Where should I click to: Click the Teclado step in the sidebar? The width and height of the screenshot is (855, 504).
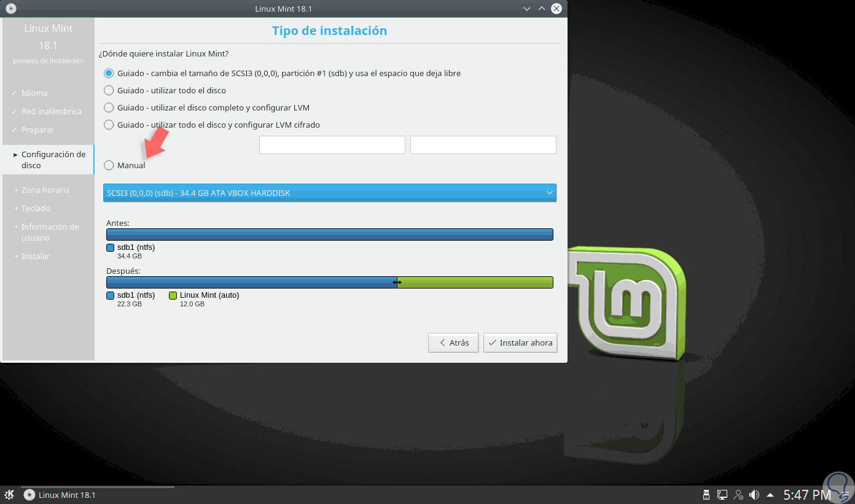[x=36, y=208]
